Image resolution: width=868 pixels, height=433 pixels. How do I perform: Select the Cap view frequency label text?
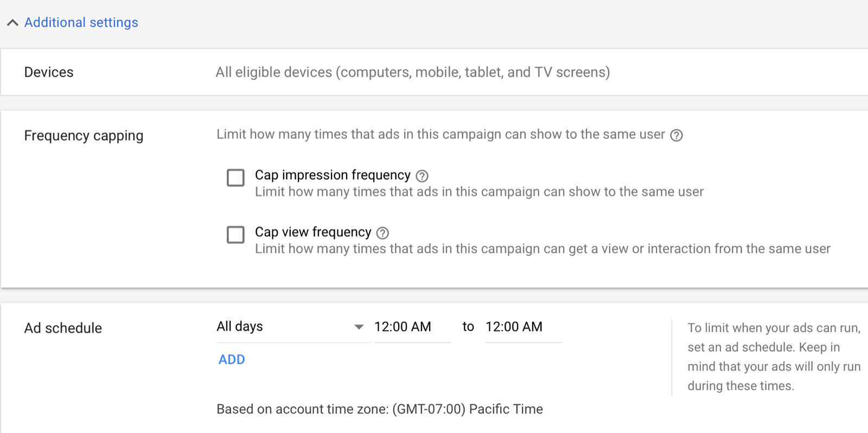coord(313,232)
